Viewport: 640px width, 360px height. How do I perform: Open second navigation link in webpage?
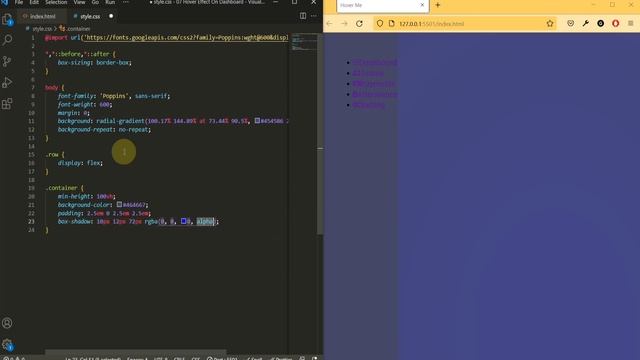point(368,73)
